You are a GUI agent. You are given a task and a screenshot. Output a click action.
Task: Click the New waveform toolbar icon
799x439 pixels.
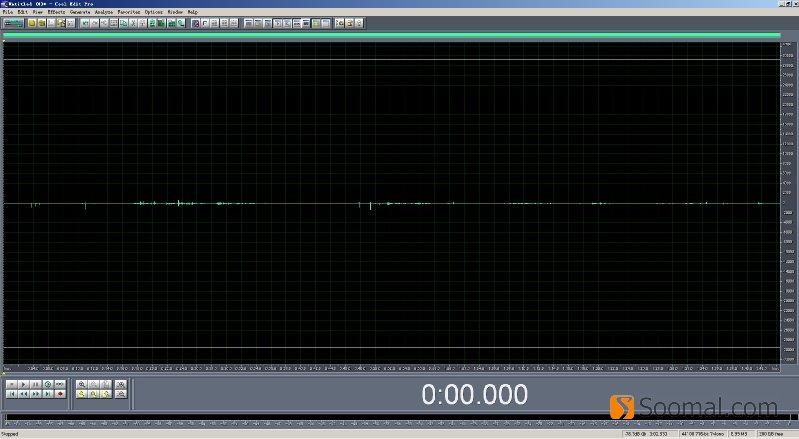click(32, 23)
